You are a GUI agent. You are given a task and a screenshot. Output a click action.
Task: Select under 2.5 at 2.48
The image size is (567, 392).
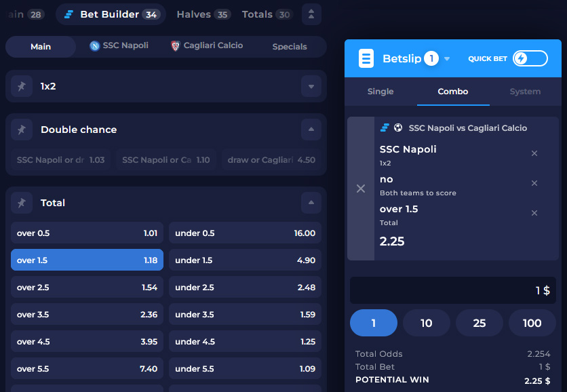[x=245, y=287]
